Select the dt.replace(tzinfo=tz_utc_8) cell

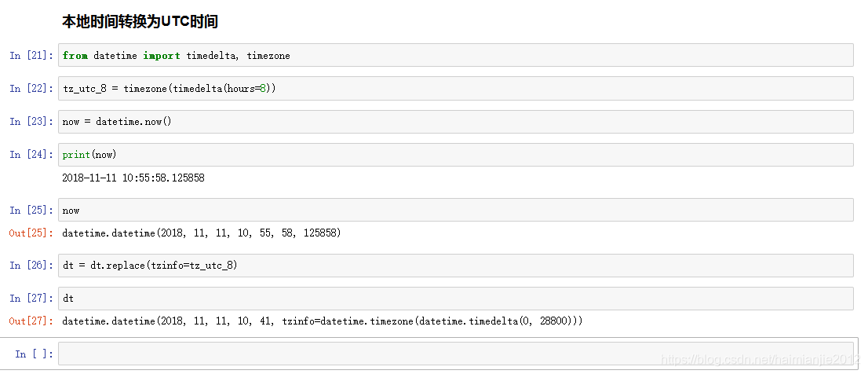pyautogui.click(x=456, y=266)
